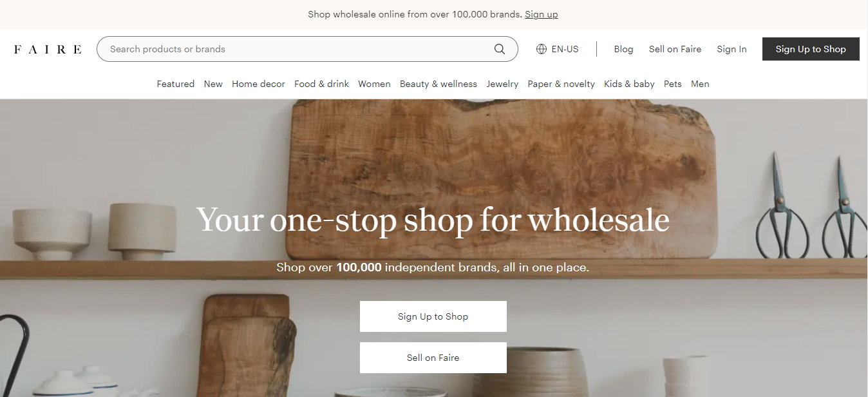Select the Home decor category
This screenshot has height=397, width=868.
click(258, 84)
